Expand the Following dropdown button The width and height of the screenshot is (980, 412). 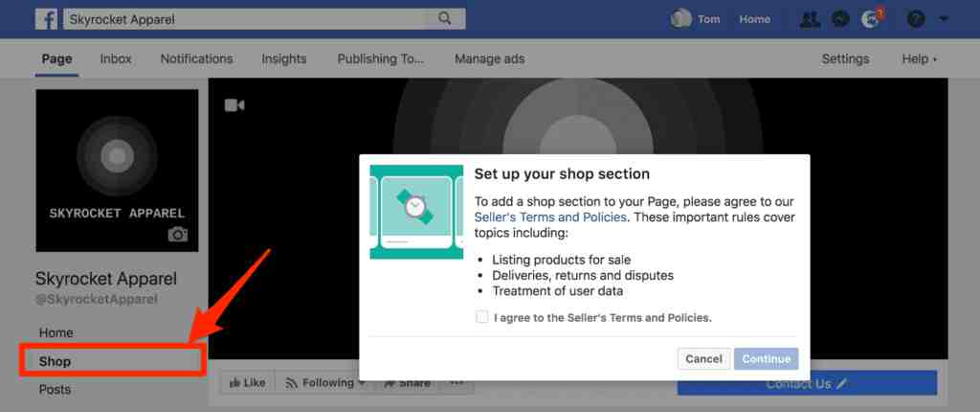tap(323, 382)
